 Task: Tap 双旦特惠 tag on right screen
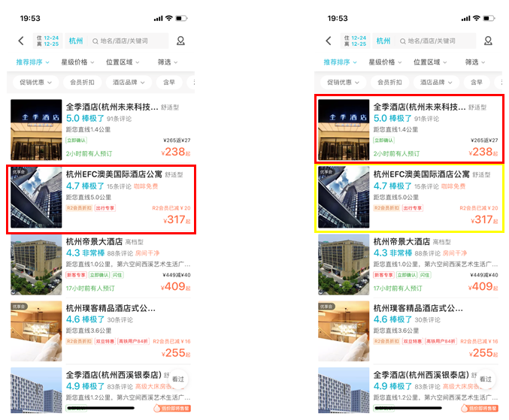[413, 341]
